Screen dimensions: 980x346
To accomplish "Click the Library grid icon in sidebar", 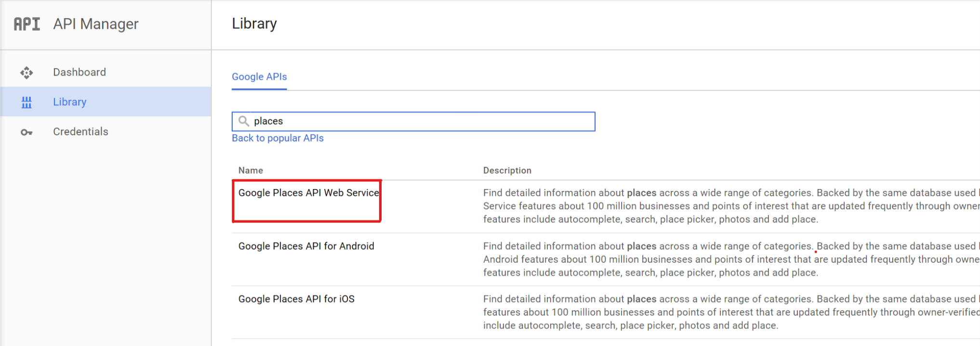I will pyautogui.click(x=26, y=102).
